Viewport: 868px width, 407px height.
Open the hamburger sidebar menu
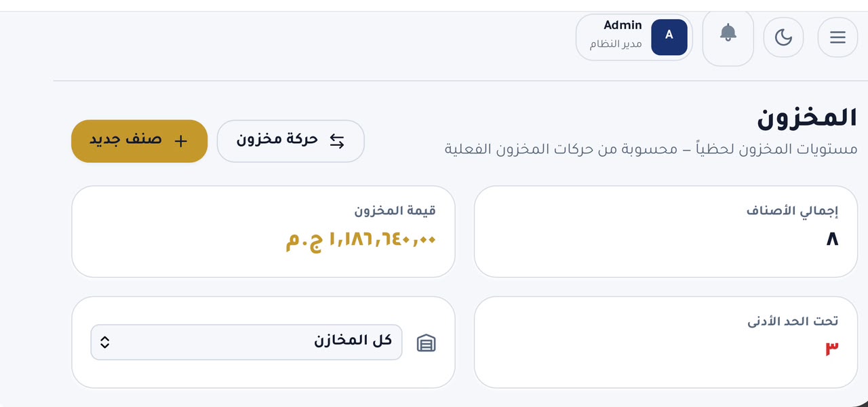coord(837,37)
